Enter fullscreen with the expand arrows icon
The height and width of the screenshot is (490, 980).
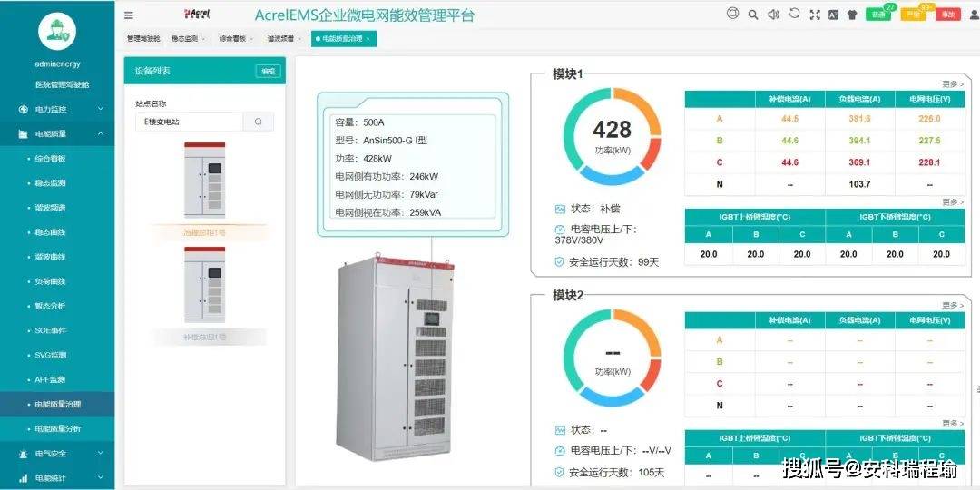tap(814, 15)
